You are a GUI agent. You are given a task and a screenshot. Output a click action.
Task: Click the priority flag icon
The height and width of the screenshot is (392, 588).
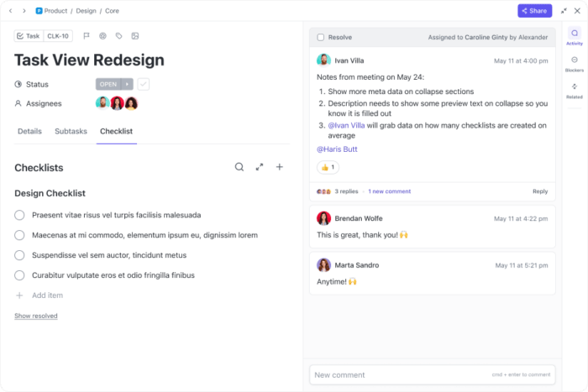(x=87, y=36)
